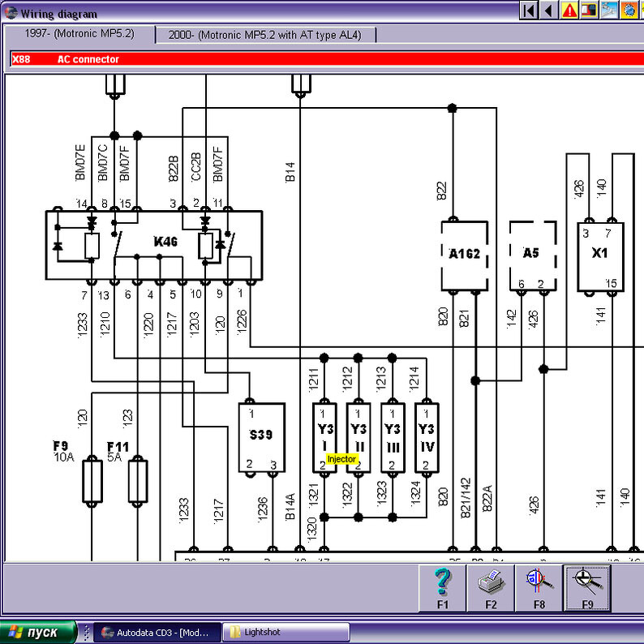644x644 pixels.
Task: Switch to 1997- (Motronic MP5.2) tab
Action: tap(79, 34)
